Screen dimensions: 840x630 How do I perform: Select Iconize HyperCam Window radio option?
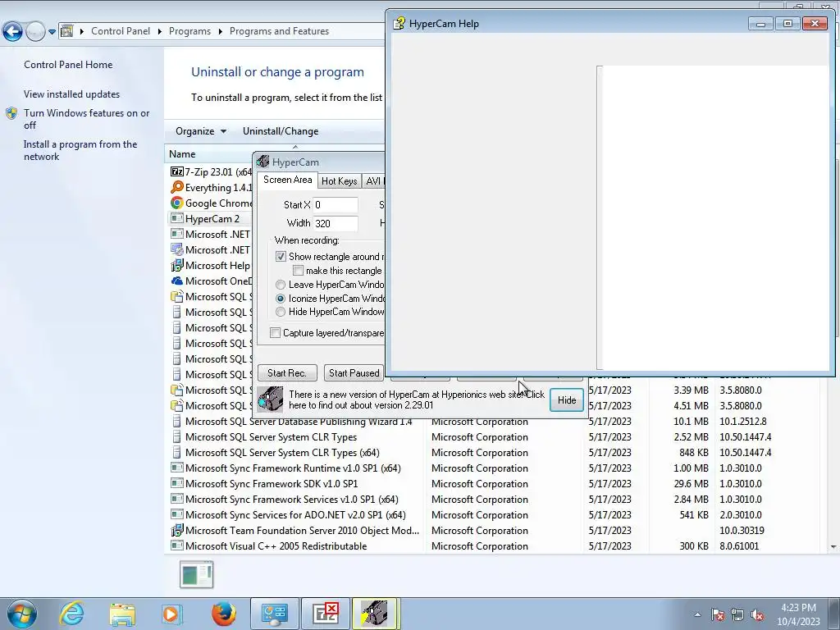(x=281, y=299)
